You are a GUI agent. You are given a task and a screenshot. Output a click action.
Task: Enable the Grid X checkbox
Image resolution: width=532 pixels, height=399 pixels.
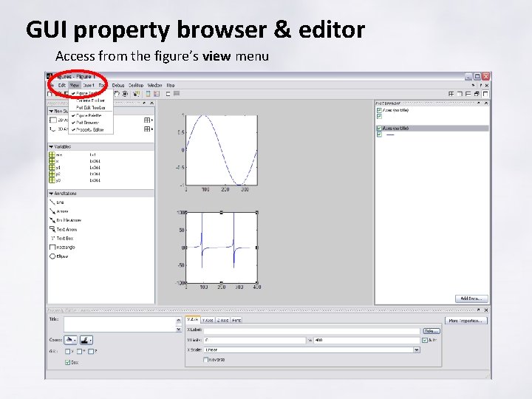pos(68,352)
